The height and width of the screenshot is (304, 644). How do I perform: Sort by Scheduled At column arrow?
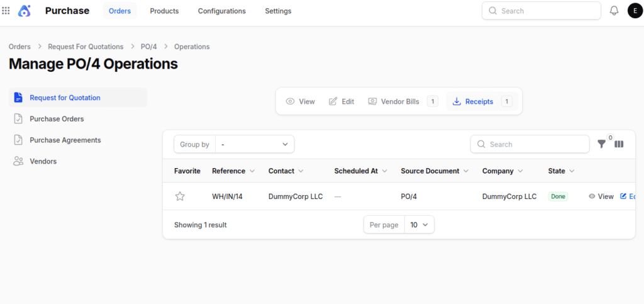[384, 171]
